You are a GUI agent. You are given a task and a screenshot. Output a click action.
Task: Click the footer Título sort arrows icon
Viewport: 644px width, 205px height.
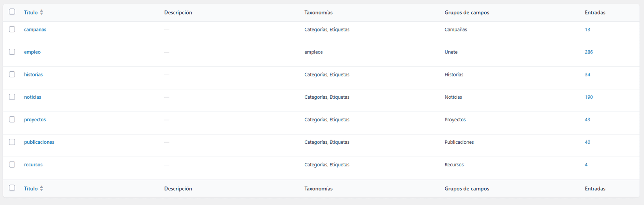click(x=41, y=188)
